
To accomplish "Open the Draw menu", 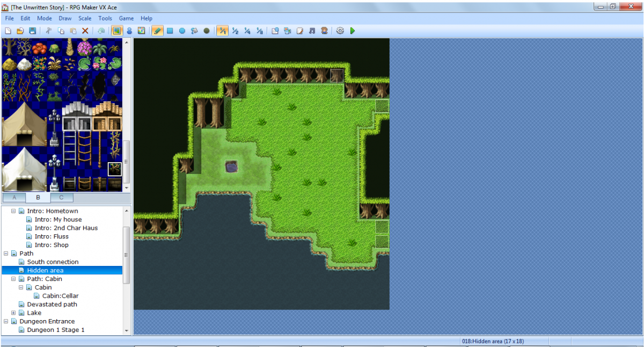I will (65, 18).
